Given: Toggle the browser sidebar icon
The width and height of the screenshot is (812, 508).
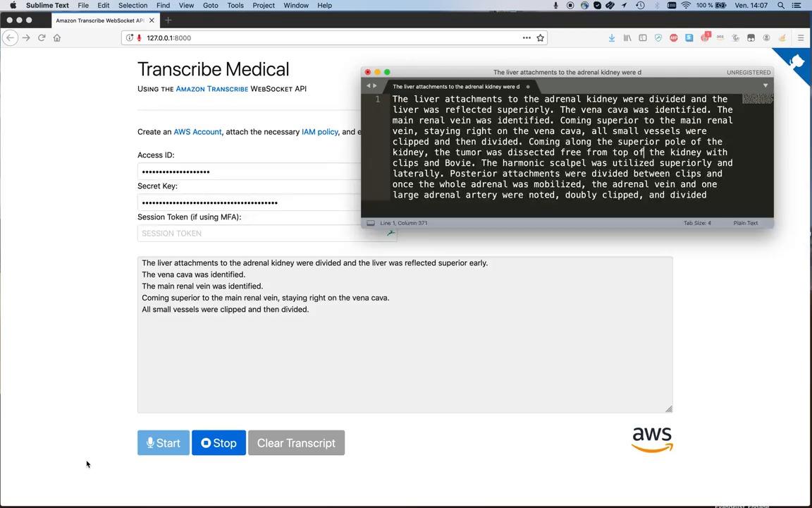Looking at the screenshot, I should [x=643, y=38].
